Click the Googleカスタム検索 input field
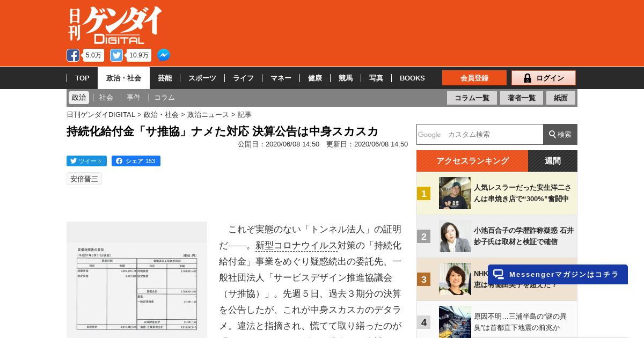 [480, 134]
